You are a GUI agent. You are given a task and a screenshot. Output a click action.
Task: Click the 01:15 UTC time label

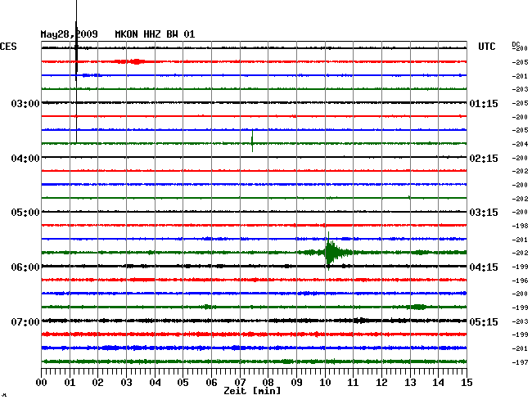[484, 103]
